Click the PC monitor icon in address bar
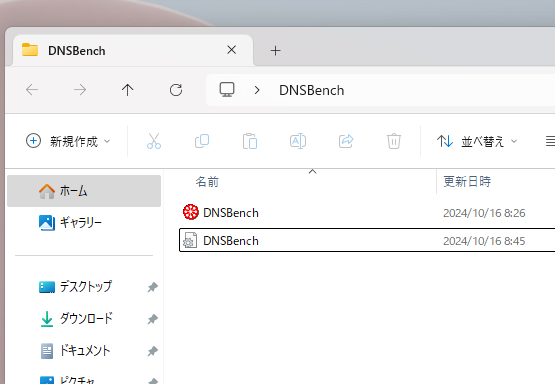 (x=227, y=90)
